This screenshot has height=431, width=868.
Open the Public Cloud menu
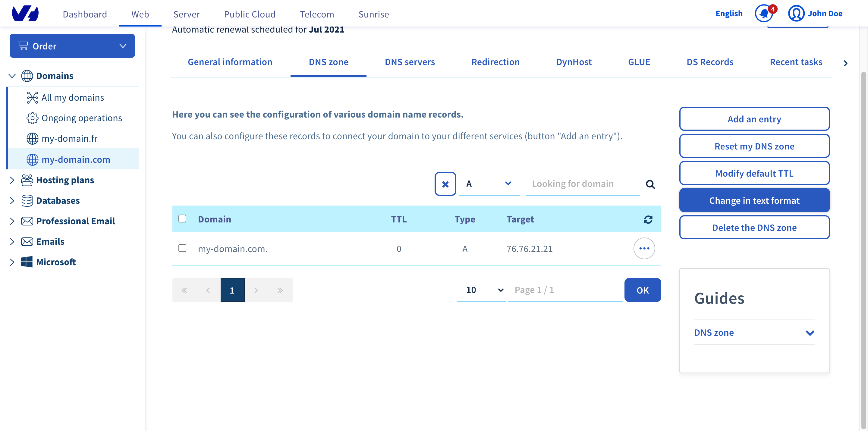point(250,14)
